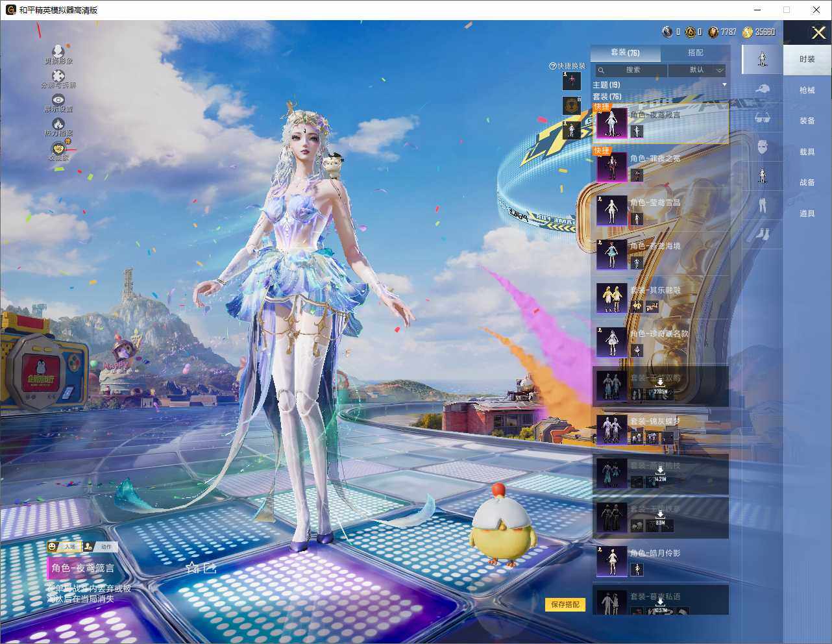Click the 保存搭配 save button
832x644 pixels.
pyautogui.click(x=565, y=604)
